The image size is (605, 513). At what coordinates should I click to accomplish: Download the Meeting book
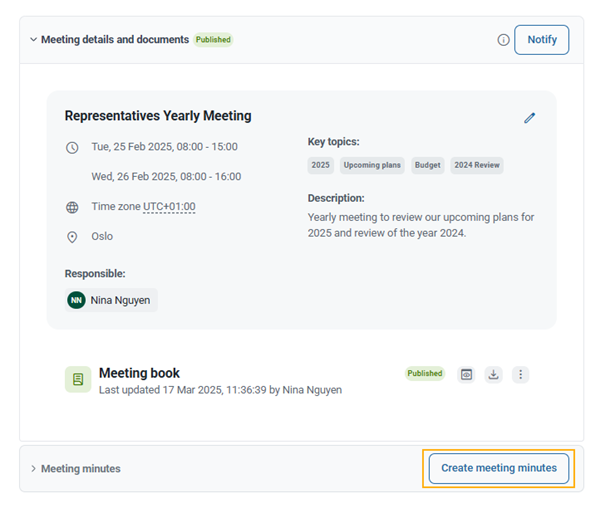(493, 375)
